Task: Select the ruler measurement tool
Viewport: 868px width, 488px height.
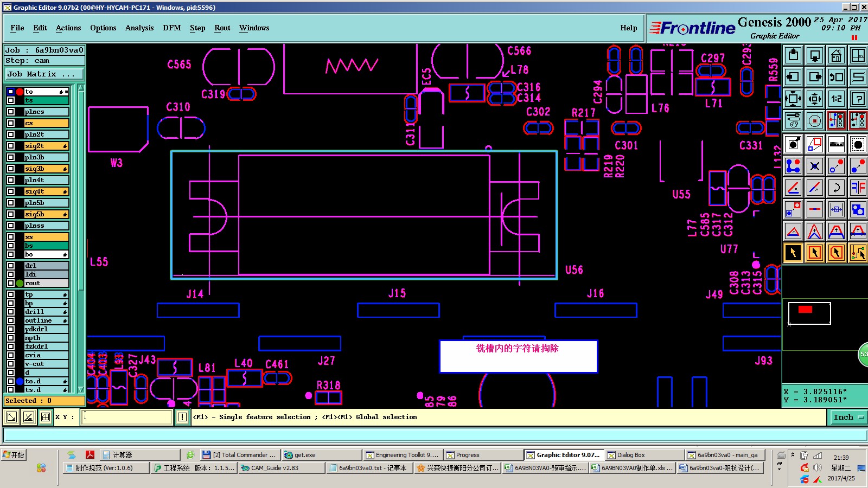Action: (x=837, y=144)
